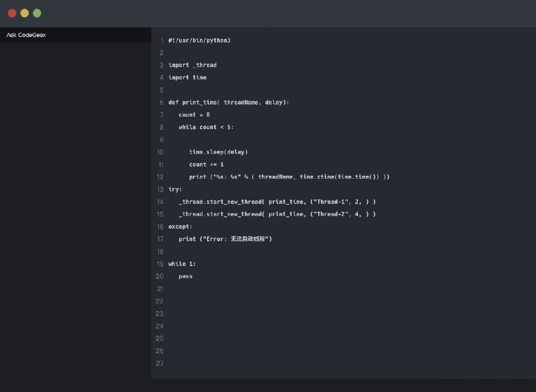This screenshot has width=536, height=392.
Task: Click the 'while 1:' line
Action: tap(182, 264)
